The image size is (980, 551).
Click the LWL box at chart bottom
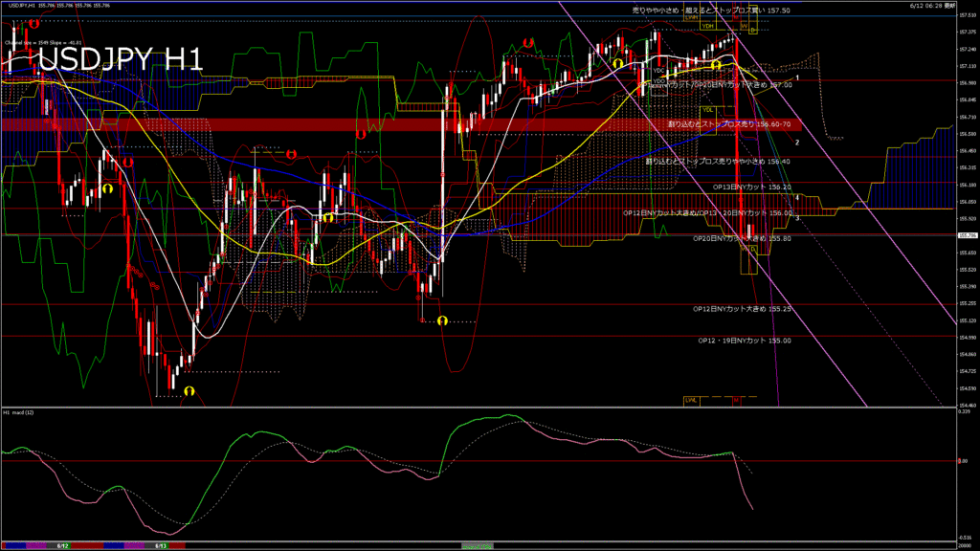click(x=691, y=401)
